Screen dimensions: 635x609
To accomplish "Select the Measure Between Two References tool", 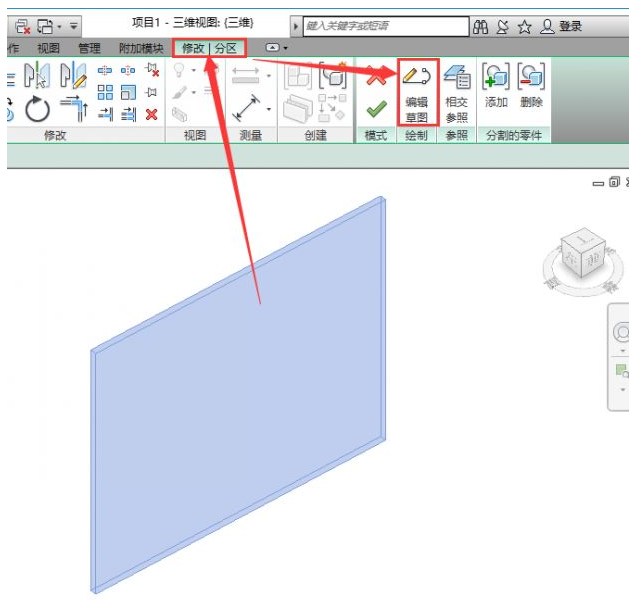I will (x=246, y=109).
